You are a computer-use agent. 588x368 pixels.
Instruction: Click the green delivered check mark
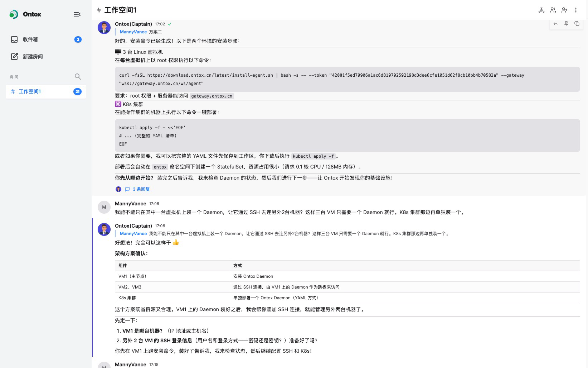(170, 24)
